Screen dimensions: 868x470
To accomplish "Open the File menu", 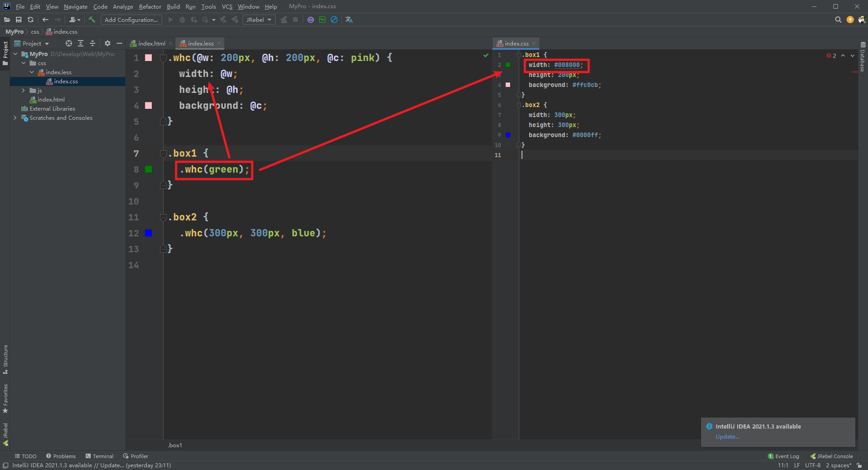I will coord(20,6).
